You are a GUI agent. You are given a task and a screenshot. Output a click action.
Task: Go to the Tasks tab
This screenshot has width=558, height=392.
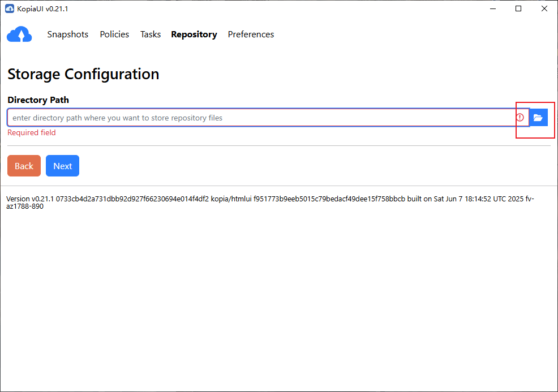point(151,35)
